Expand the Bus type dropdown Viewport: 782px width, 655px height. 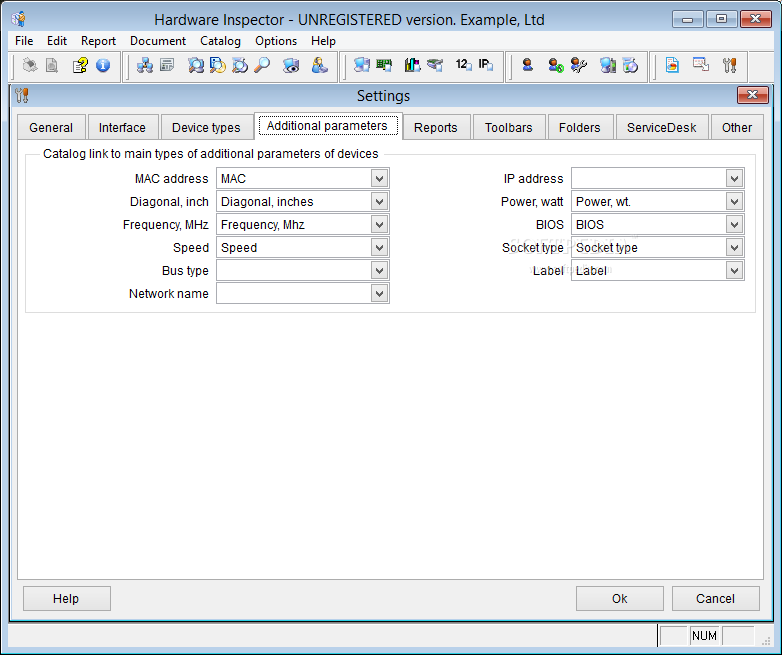click(379, 270)
